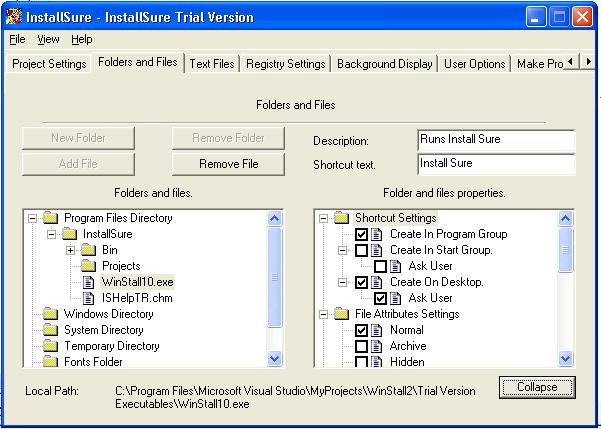The image size is (601, 429).
Task: Click up arrow of folders tree scrollbar
Action: (x=274, y=219)
